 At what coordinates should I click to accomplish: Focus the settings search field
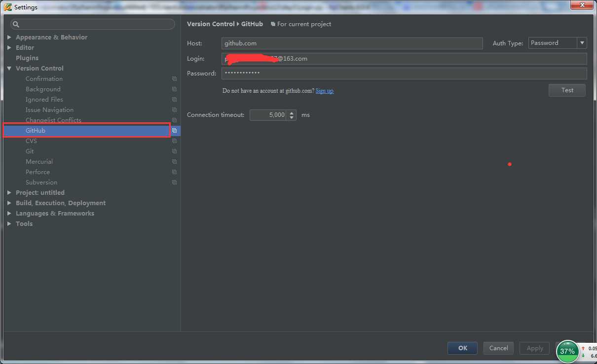(93, 24)
